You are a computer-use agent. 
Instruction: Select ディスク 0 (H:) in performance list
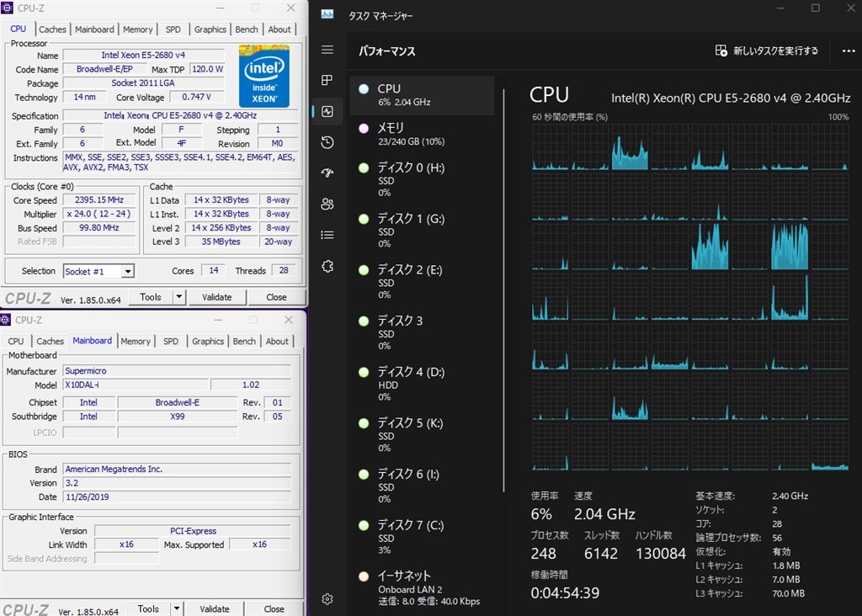(422, 180)
